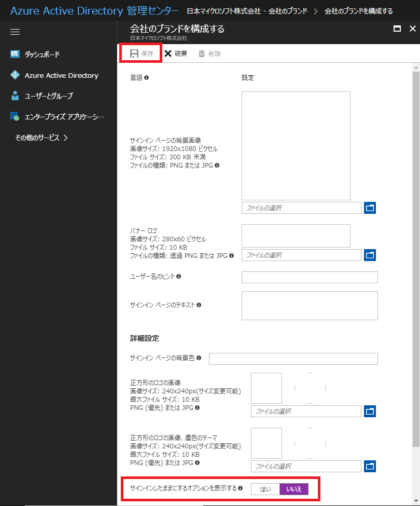The image size is (420, 506).
Task: Click info icon next to サインイン ページの背景色
Action: coord(199,358)
